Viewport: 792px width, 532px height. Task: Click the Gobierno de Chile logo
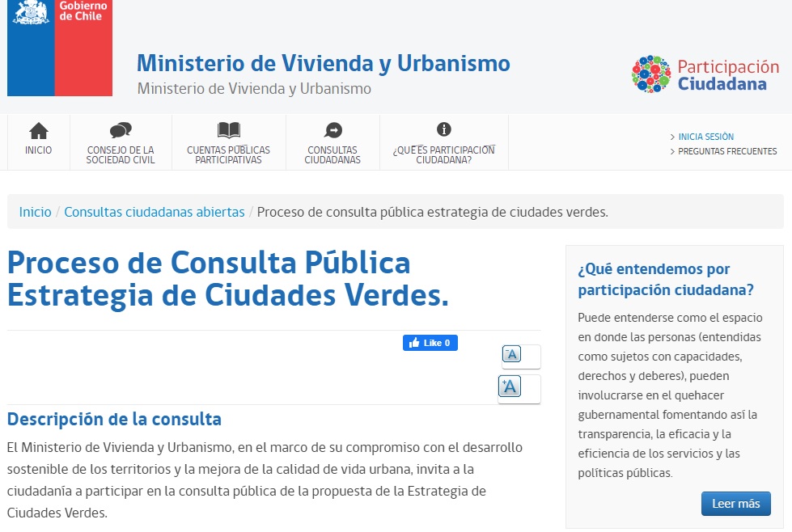(60, 47)
